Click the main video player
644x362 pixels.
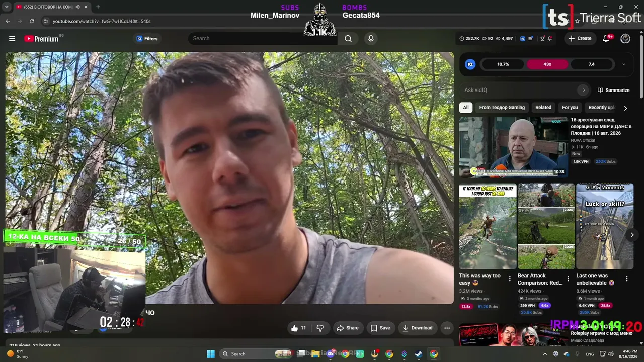click(x=229, y=178)
